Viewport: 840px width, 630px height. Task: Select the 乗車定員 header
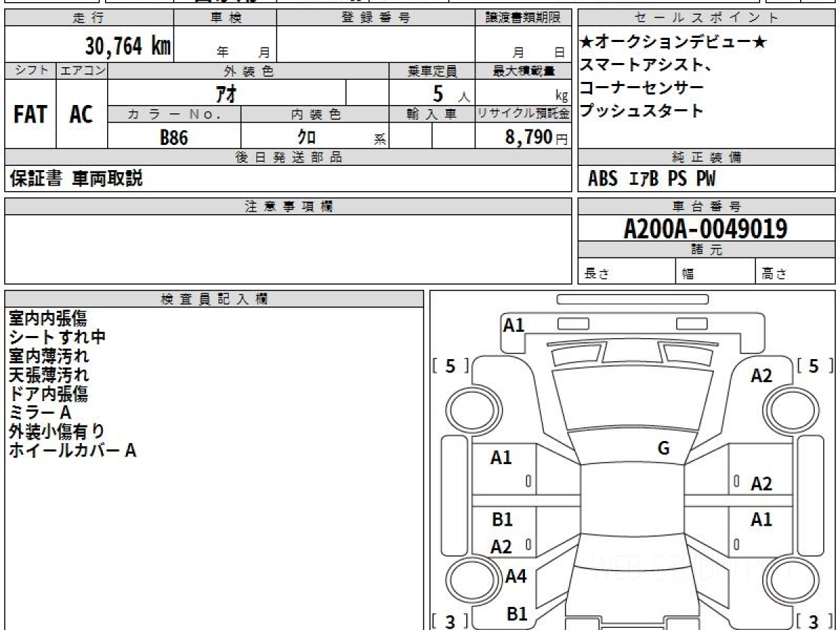pyautogui.click(x=432, y=71)
